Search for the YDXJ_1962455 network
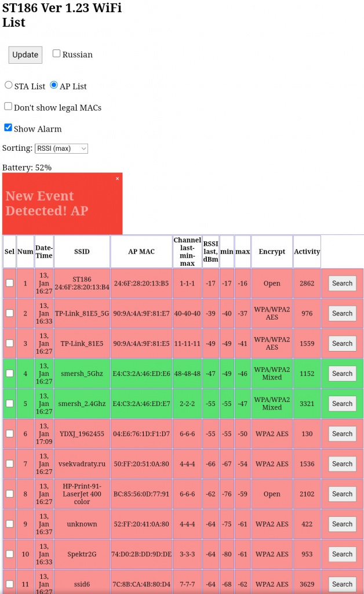 pyautogui.click(x=342, y=434)
